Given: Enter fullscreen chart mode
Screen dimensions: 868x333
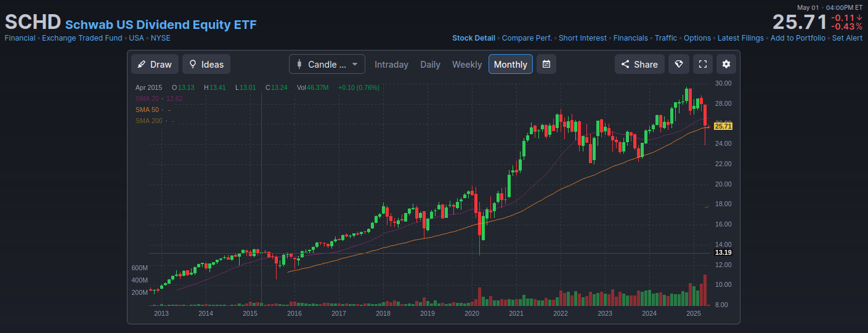Looking at the screenshot, I should [702, 64].
